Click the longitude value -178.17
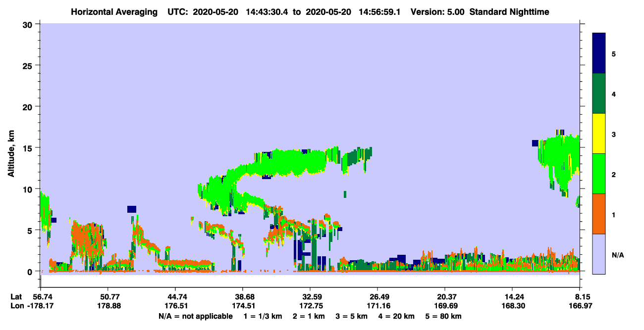This screenshot has width=644, height=330. (40, 306)
